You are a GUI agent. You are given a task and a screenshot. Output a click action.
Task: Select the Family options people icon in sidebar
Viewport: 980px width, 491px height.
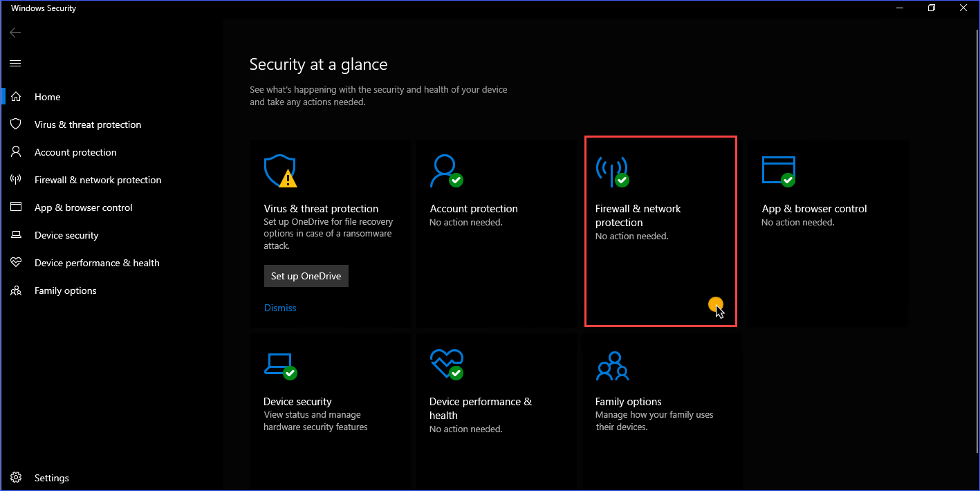15,290
